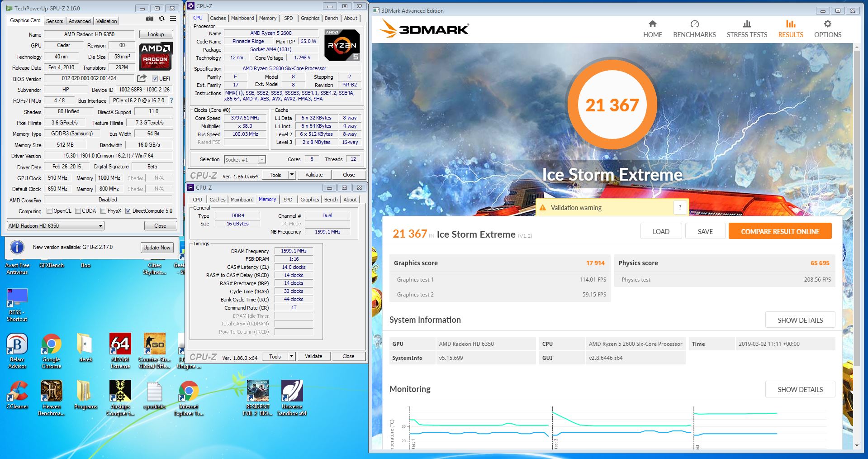Open Tools dropdown arrow in upper CPU-Z
The height and width of the screenshot is (459, 868).
point(292,175)
